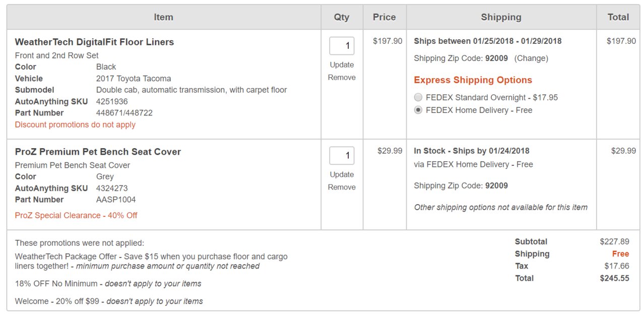Viewport: 644px width, 318px height.
Task: Update quantity for WeatherTech Floor Liners
Action: point(342,65)
